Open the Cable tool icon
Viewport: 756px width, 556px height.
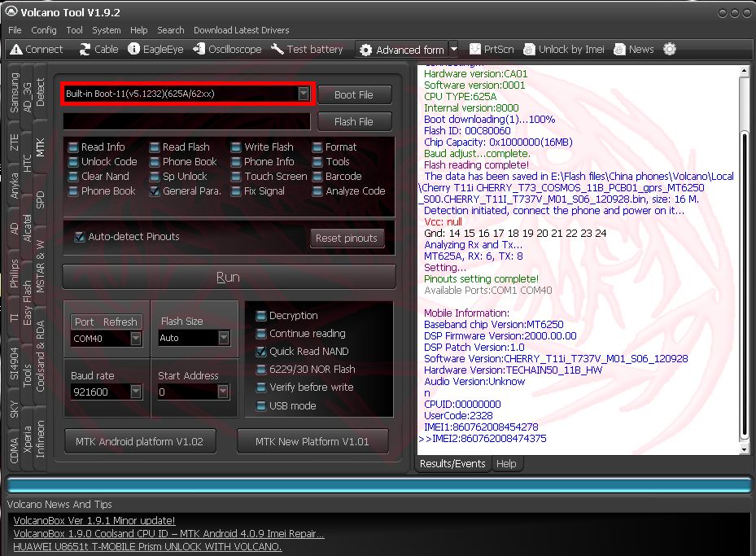[x=85, y=49]
